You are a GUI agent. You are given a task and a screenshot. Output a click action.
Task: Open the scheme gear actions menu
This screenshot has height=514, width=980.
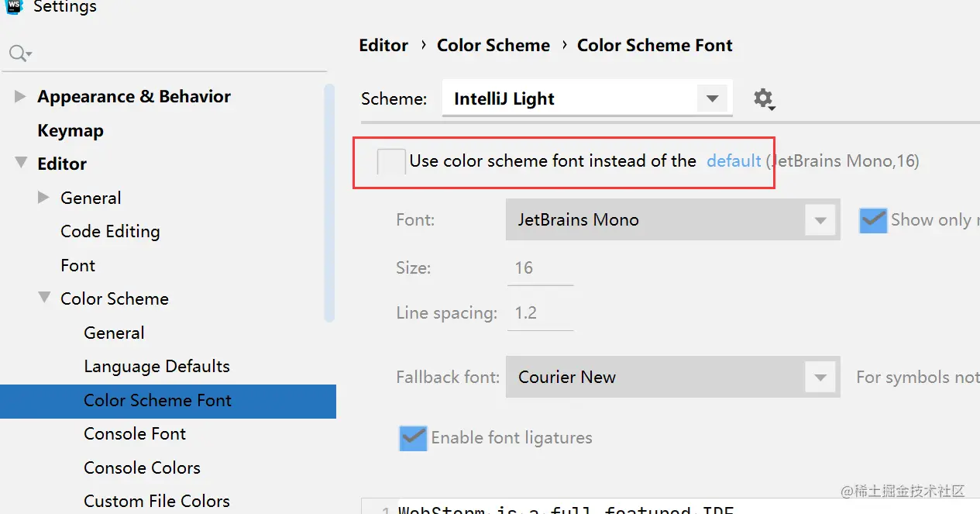[x=764, y=99]
